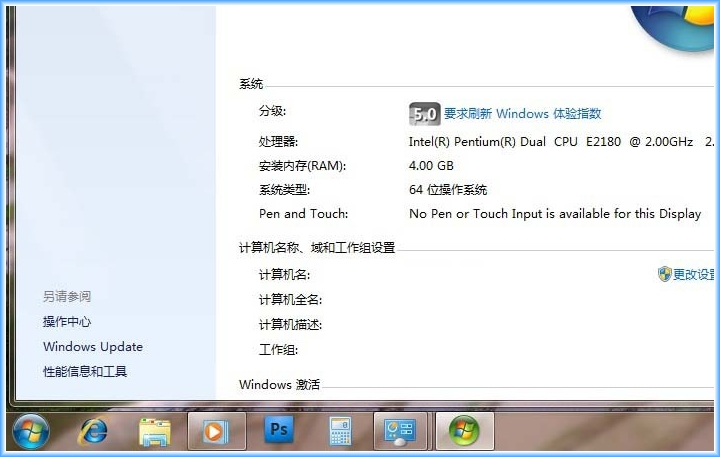Open Windows Media Player taskbar icon
Viewport: 720px width, 457px height.
point(216,431)
